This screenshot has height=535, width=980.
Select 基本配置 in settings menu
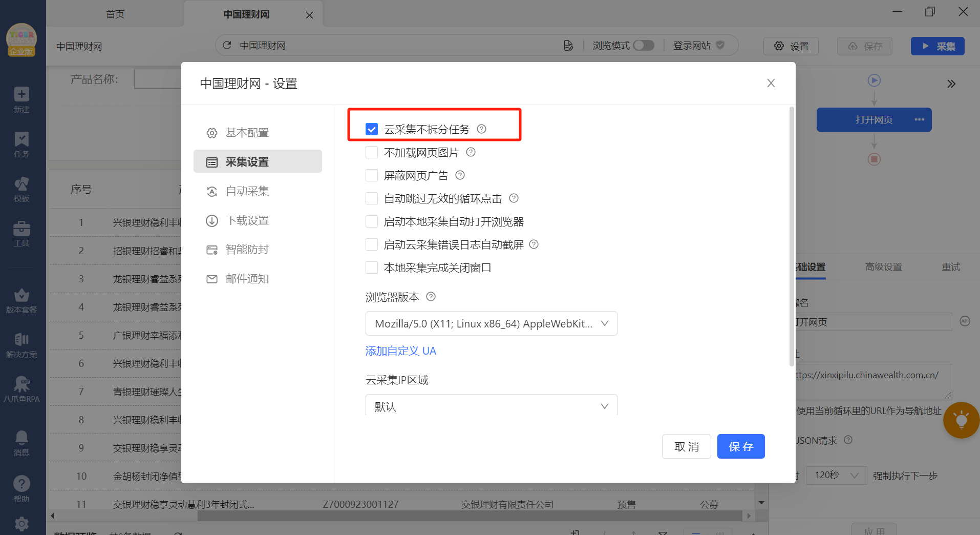tap(258, 133)
